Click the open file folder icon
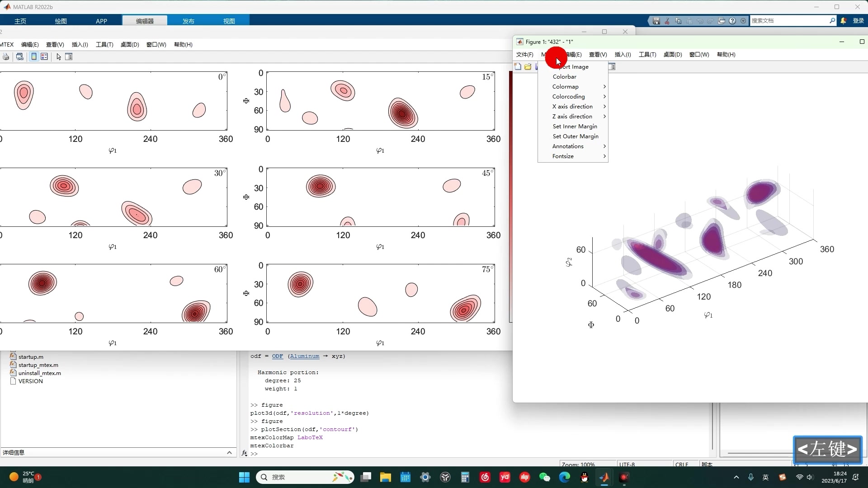 pos(528,67)
